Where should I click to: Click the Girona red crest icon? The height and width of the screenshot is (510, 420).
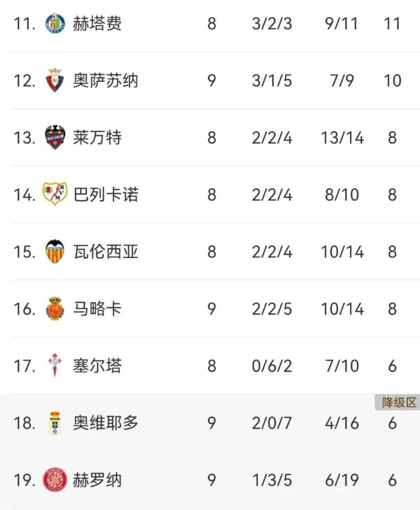(x=55, y=480)
